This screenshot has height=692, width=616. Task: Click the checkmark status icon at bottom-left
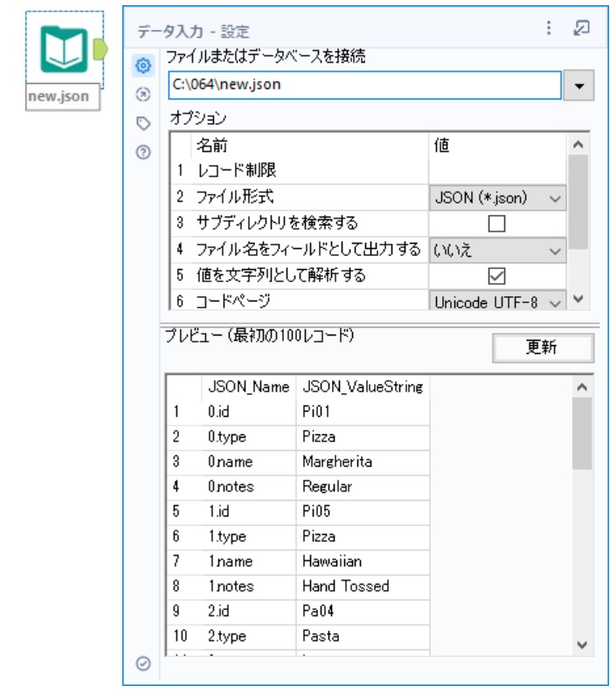coord(145,664)
